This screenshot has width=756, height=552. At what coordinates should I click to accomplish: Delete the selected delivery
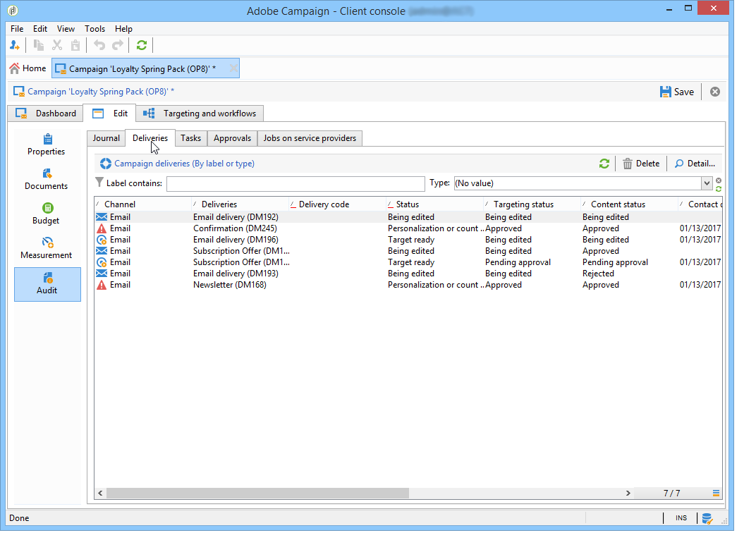(641, 164)
